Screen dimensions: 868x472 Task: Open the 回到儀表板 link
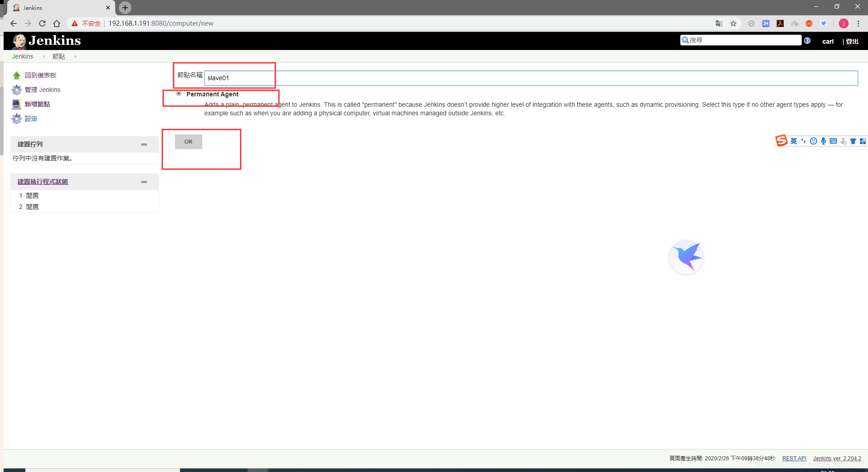41,75
